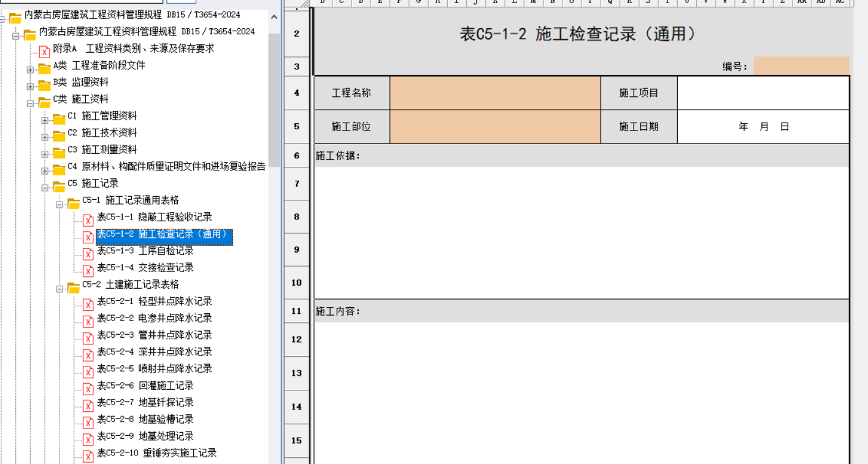Screen dimensions: 868x464
Task: Click file icon of 表C5-2-6 回灌施工记录
Action: pyautogui.click(x=88, y=389)
